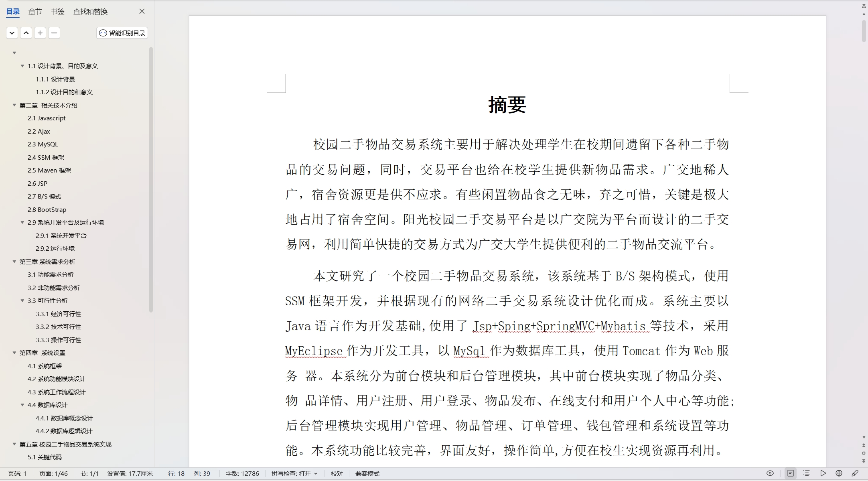Viewport: 868px width, 481px height.
Task: Click the plus button to promote outline level
Action: [40, 33]
